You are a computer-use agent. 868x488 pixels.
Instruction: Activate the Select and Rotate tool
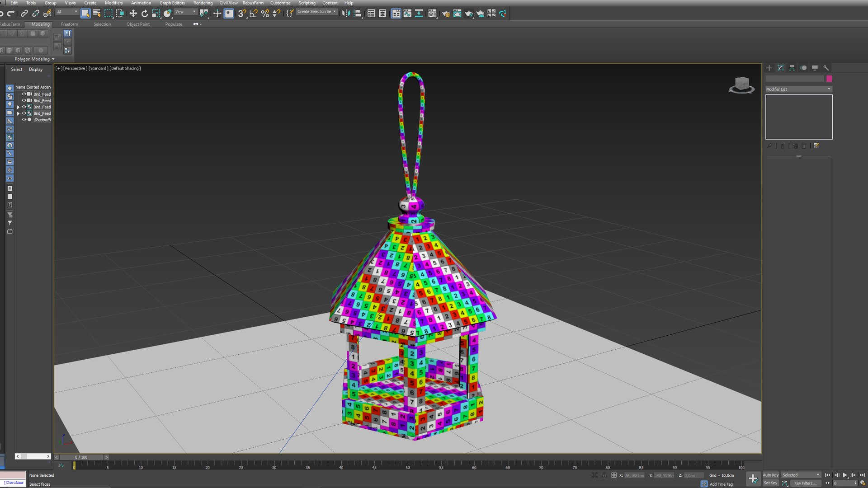pos(145,14)
